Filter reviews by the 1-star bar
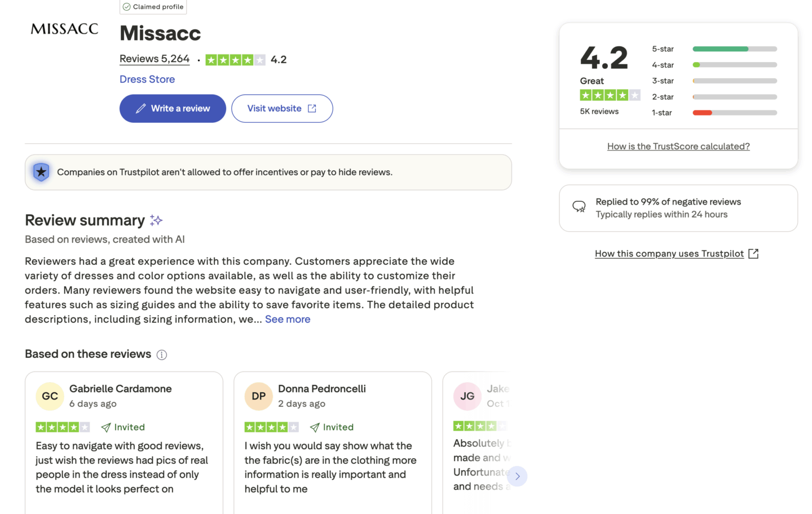Viewport: 812px width, 514px height. tap(734, 113)
